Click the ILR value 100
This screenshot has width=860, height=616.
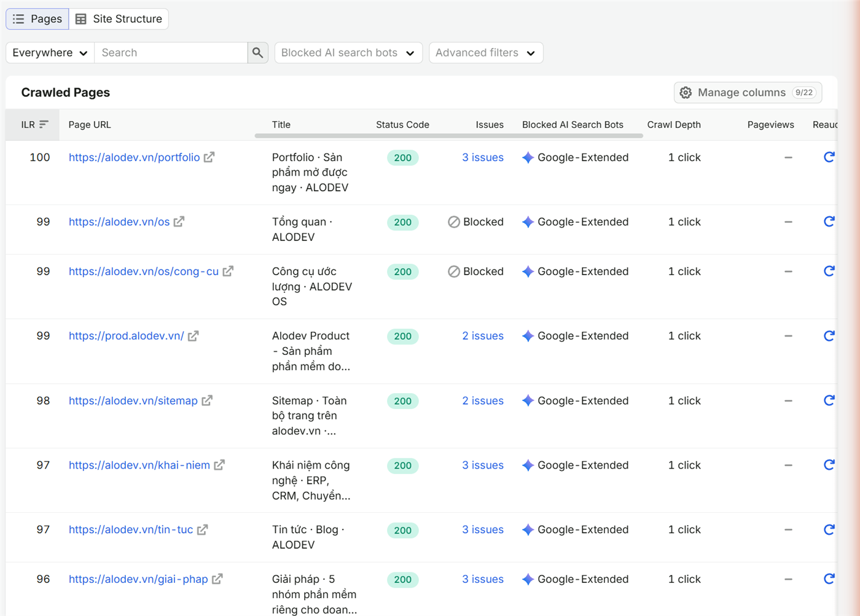click(x=40, y=157)
